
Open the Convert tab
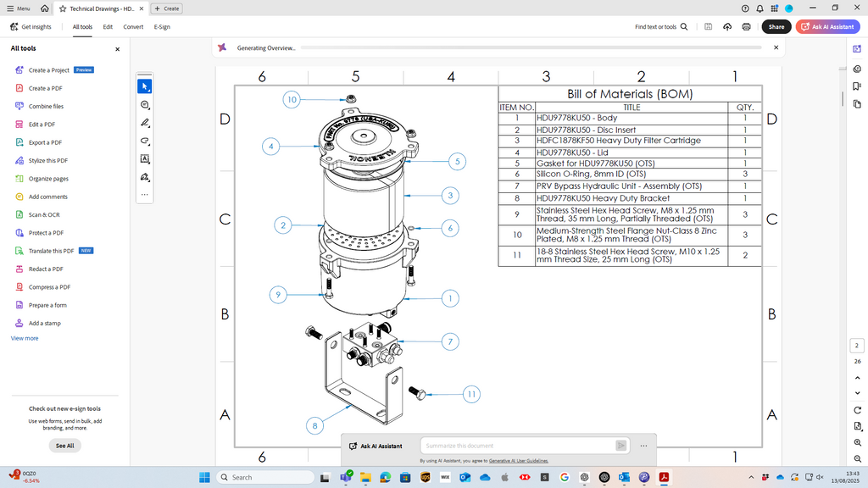click(133, 26)
